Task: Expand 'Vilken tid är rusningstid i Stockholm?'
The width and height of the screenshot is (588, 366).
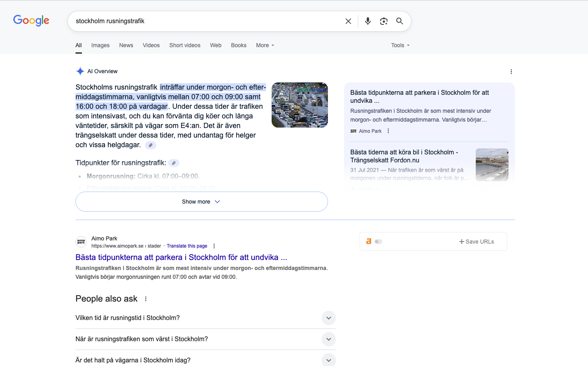Action: [x=206, y=318]
